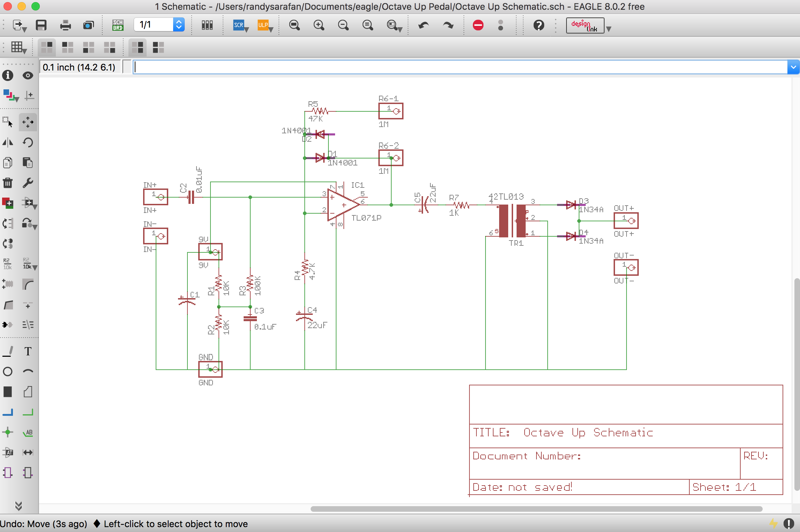Image resolution: width=800 pixels, height=532 pixels.
Task: Print the schematic
Action: tap(65, 24)
